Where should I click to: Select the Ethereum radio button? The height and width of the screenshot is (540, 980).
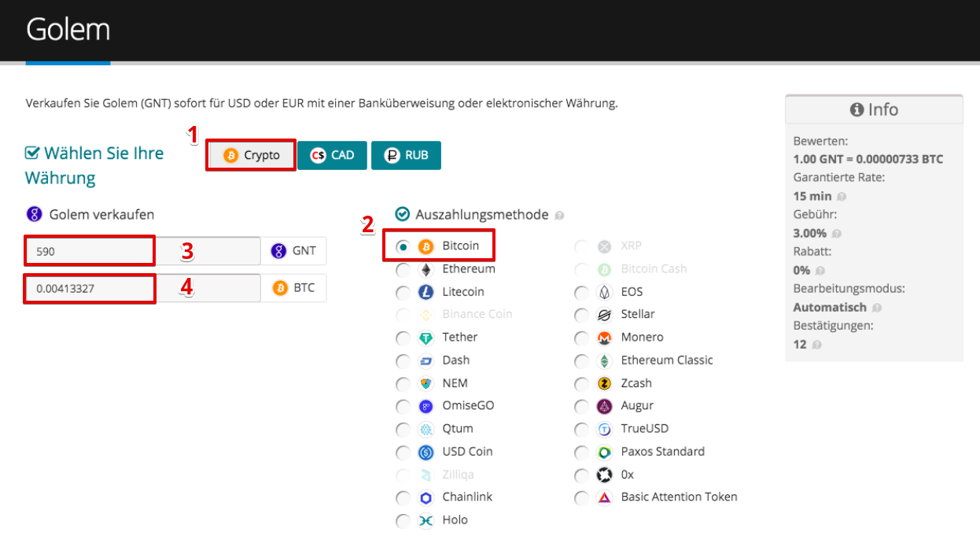click(x=403, y=269)
